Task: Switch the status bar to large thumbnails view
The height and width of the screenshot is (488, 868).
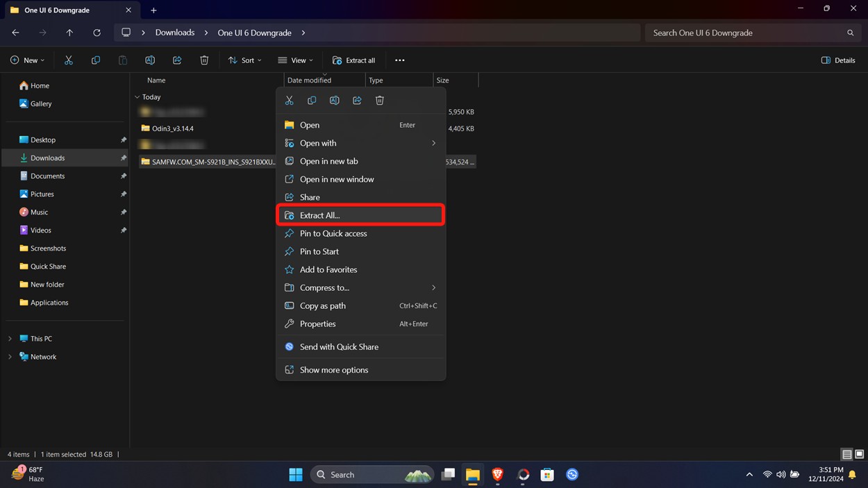Action: point(860,454)
